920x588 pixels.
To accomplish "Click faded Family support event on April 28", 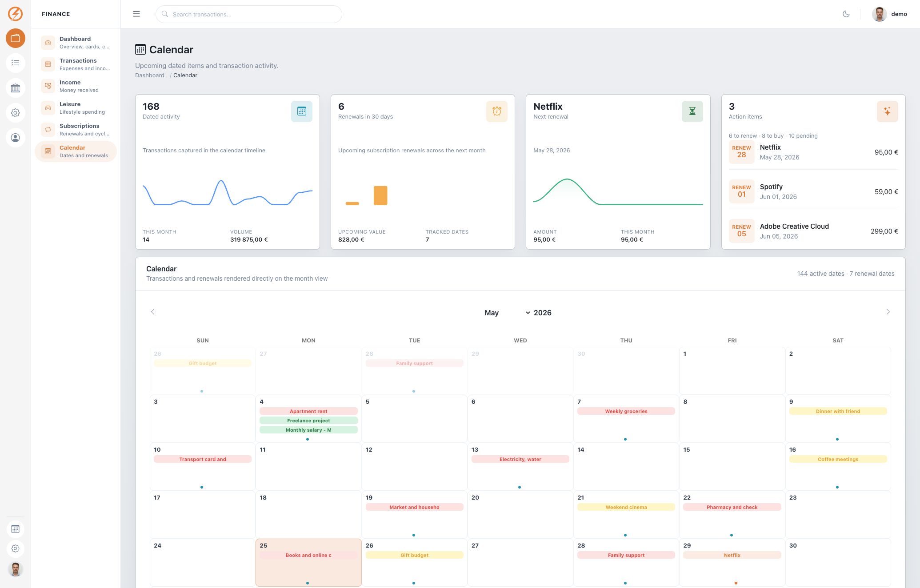I will [x=414, y=363].
